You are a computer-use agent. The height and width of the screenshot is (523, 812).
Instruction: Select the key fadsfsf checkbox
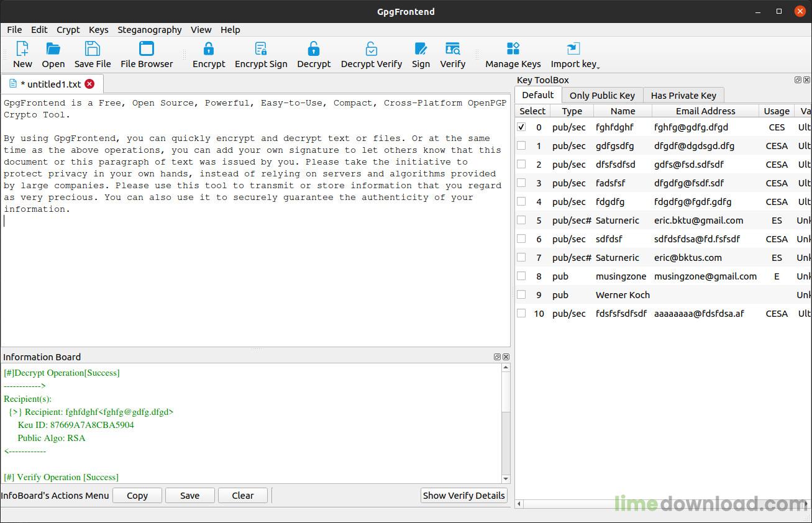click(x=521, y=183)
